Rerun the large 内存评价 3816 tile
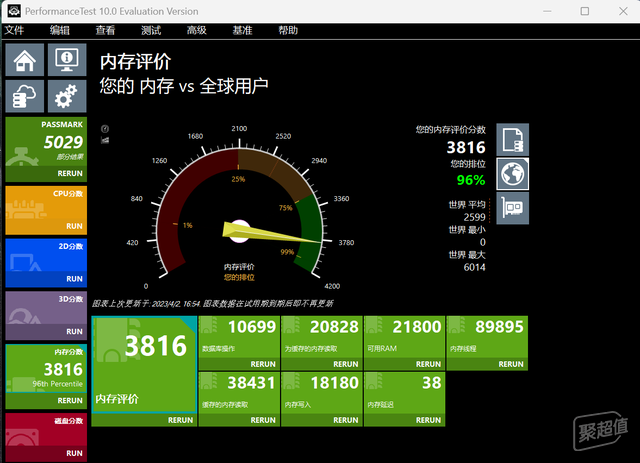 (x=180, y=420)
